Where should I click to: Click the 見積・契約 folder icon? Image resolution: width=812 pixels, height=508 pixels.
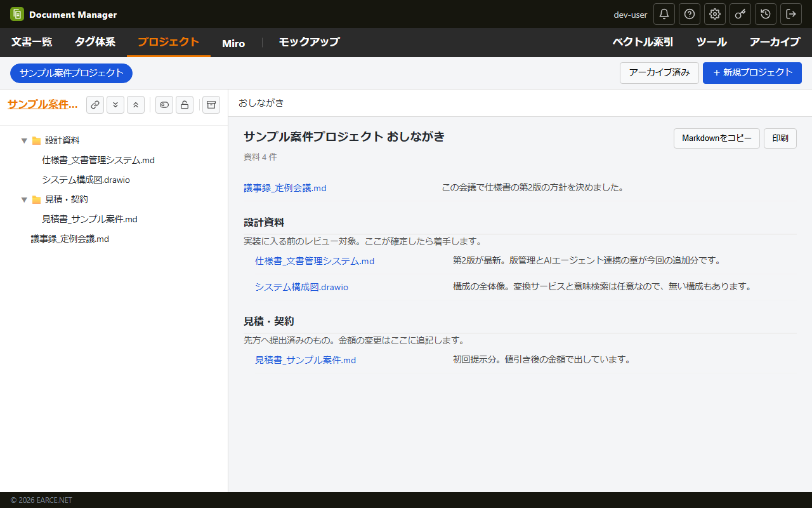click(37, 199)
